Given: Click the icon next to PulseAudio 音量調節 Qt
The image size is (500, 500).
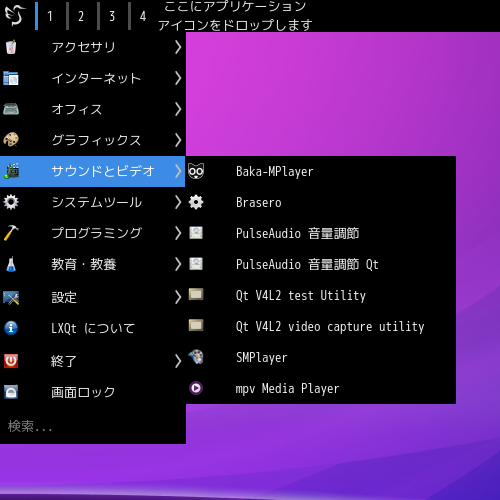Looking at the screenshot, I should (x=196, y=264).
